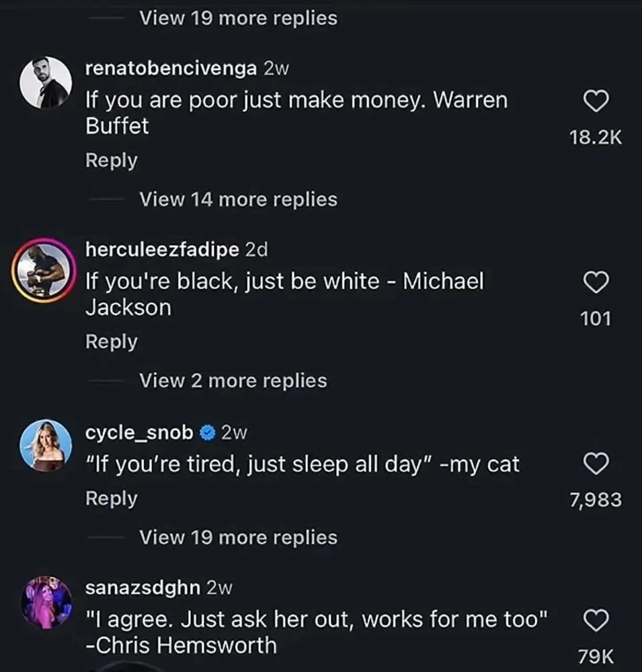The image size is (642, 672).
Task: Like herculeezfadipe's Michael Jackson comment
Action: [x=595, y=284]
